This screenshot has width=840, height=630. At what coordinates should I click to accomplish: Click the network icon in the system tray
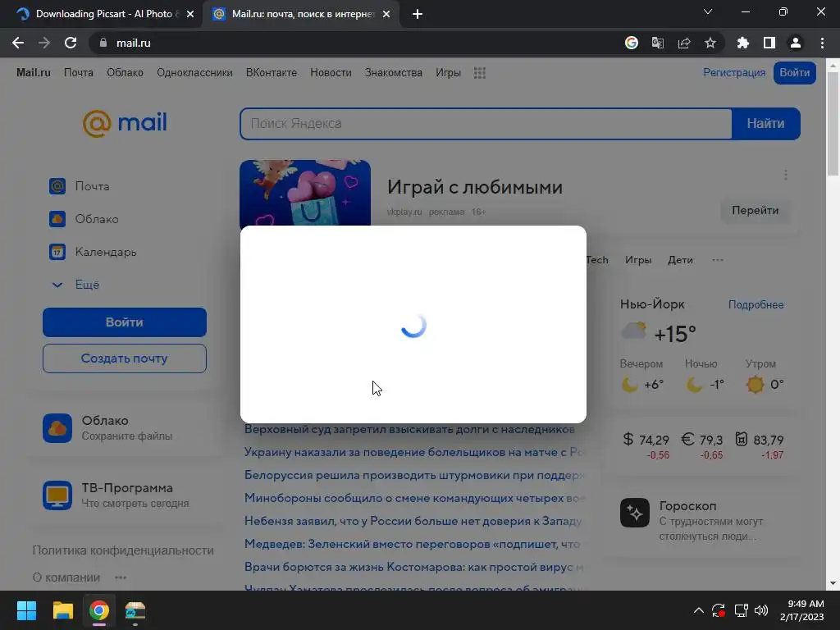point(741,610)
